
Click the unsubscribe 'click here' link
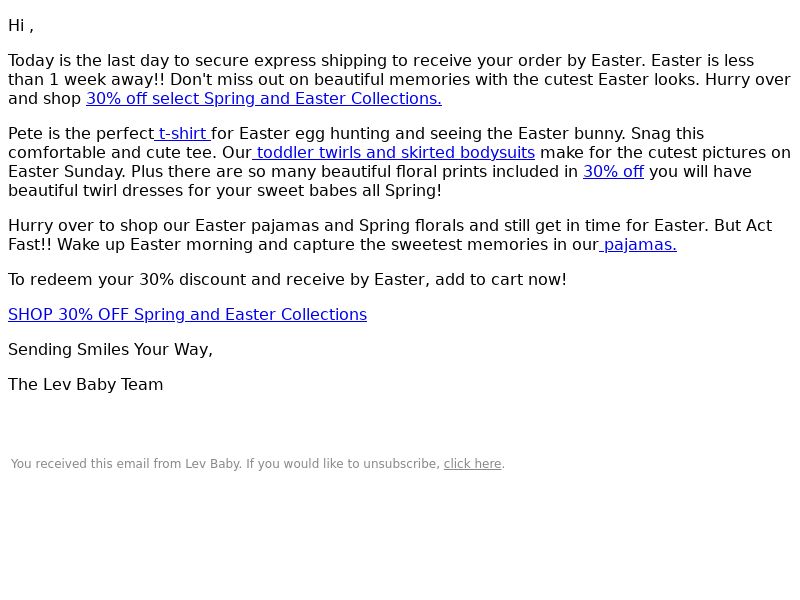pyautogui.click(x=472, y=464)
